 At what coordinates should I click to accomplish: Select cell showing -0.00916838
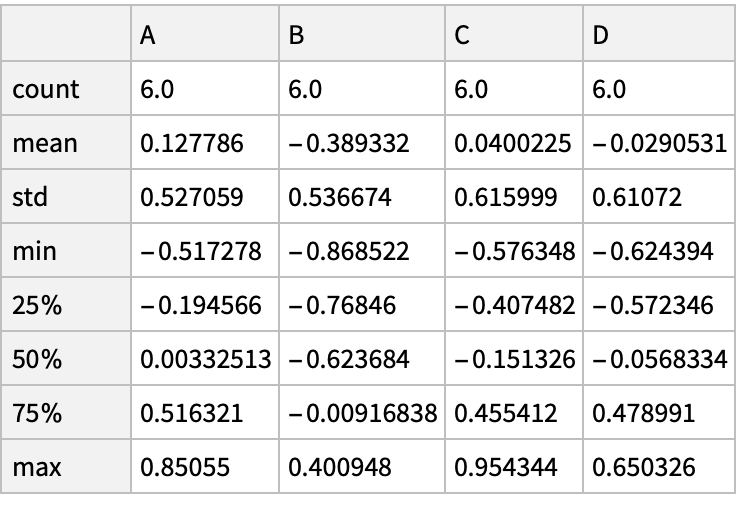362,413
